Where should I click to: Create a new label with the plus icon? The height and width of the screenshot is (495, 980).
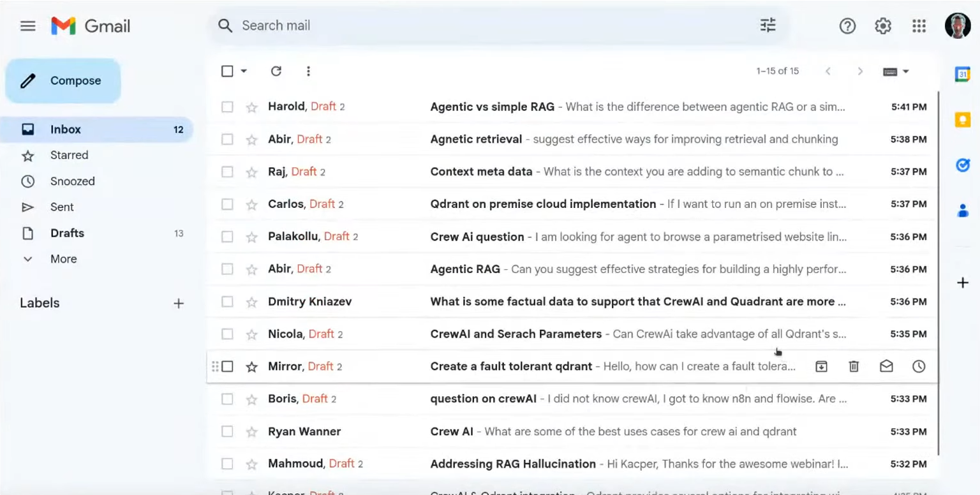tap(179, 303)
